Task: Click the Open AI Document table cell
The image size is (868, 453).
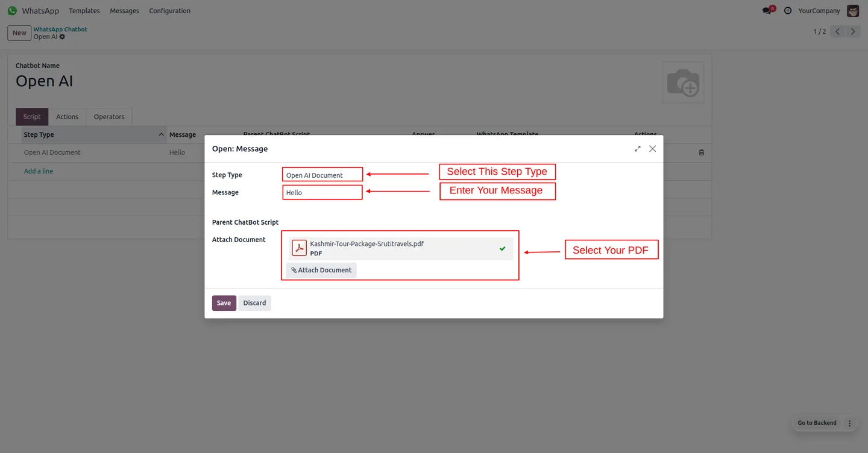Action: click(52, 152)
